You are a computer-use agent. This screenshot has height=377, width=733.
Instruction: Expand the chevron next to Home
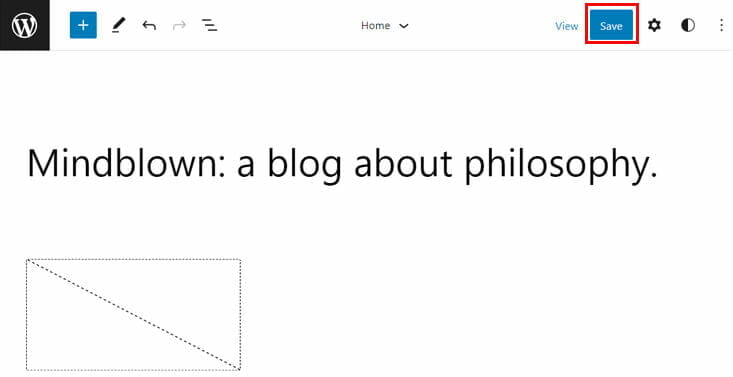(403, 26)
